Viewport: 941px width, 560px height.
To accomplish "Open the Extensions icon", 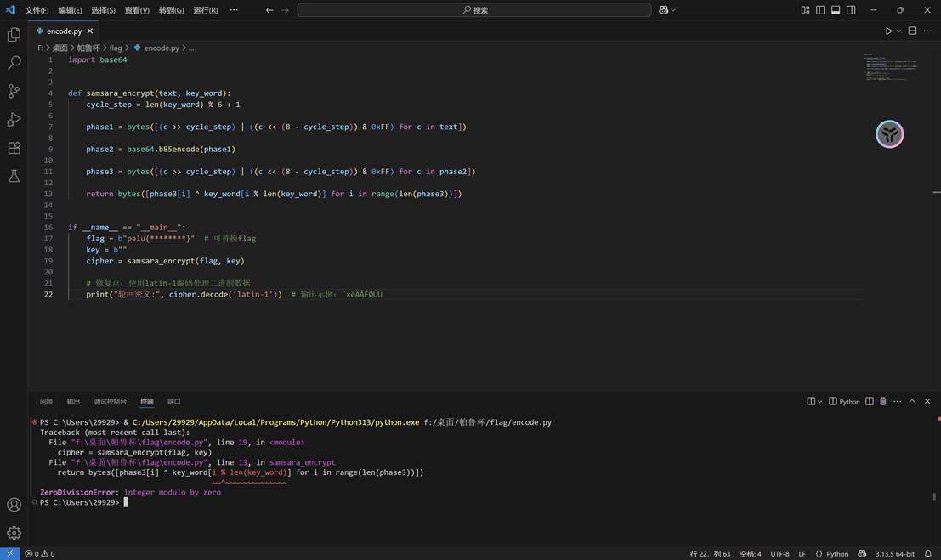I will 13,147.
